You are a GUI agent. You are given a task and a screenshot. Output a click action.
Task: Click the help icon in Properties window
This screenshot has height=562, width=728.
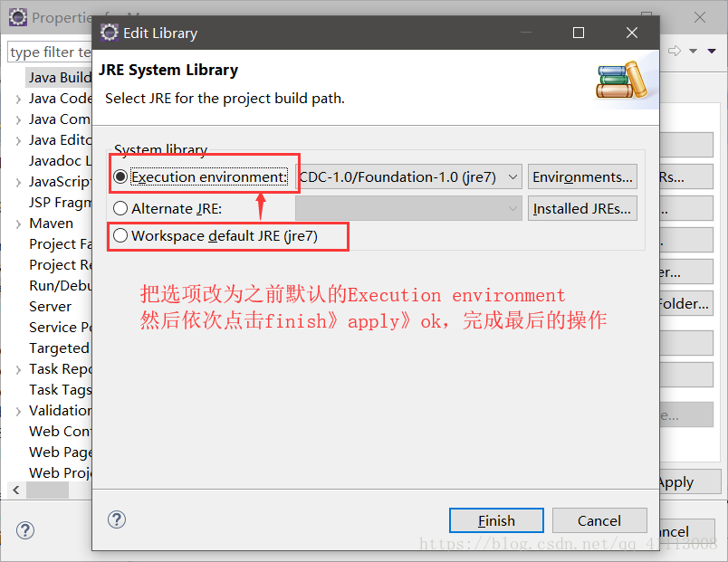click(x=25, y=530)
